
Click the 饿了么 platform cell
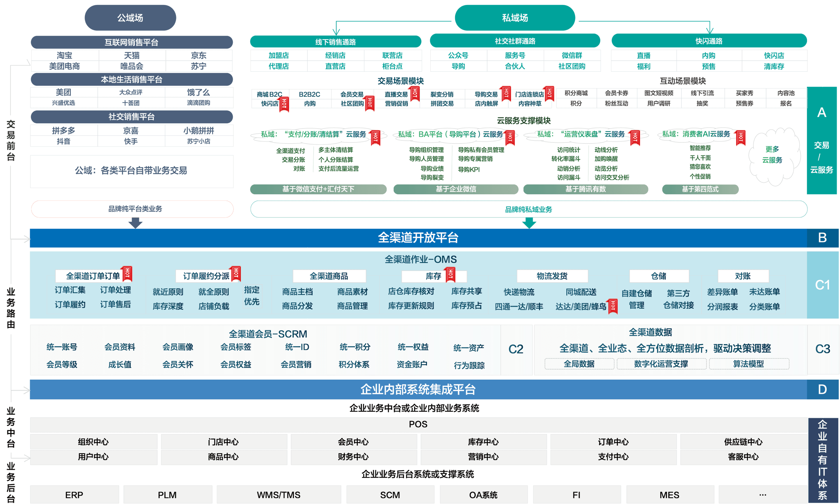click(x=198, y=92)
